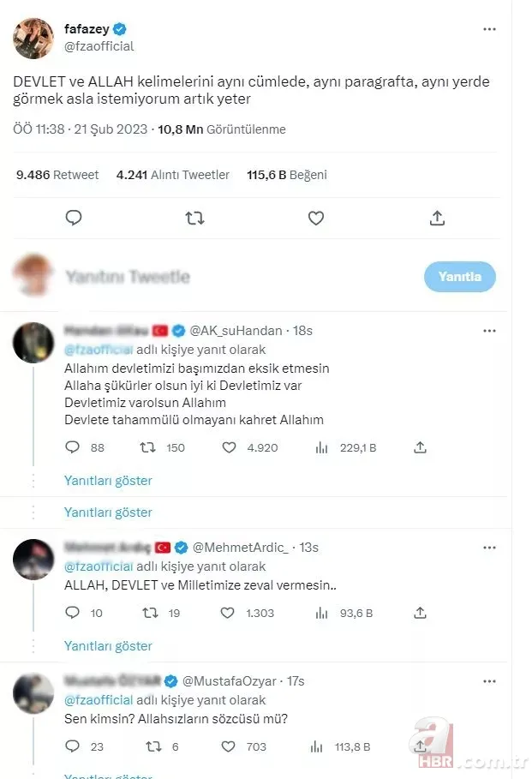Viewport: 532px width, 779px height.
Task: Click the retweet icon under fafazey's tweet
Action: pyautogui.click(x=194, y=218)
